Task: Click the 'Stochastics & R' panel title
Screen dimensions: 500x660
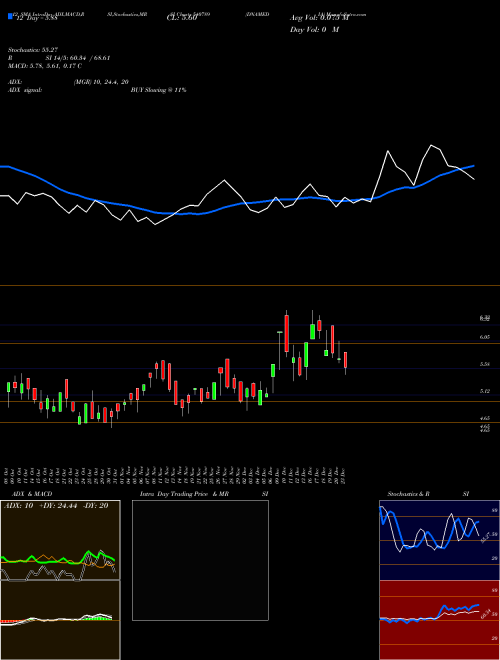Action: pyautogui.click(x=408, y=494)
